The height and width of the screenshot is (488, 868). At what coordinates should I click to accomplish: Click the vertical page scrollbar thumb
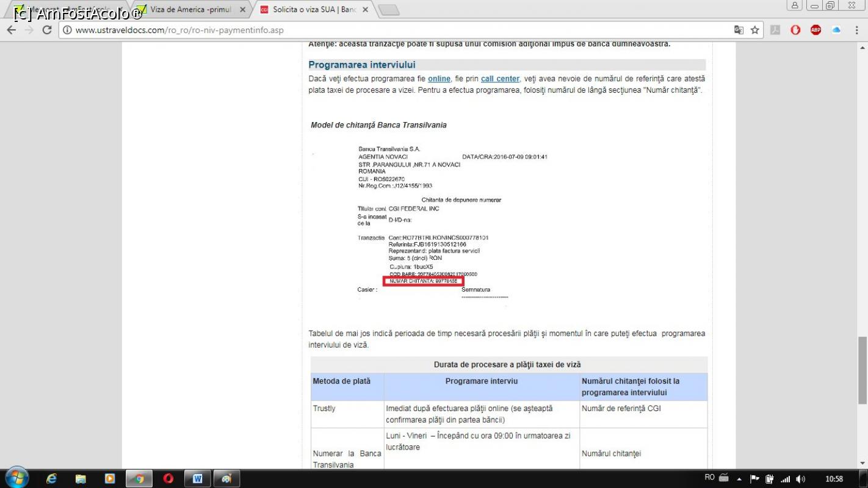(x=862, y=370)
